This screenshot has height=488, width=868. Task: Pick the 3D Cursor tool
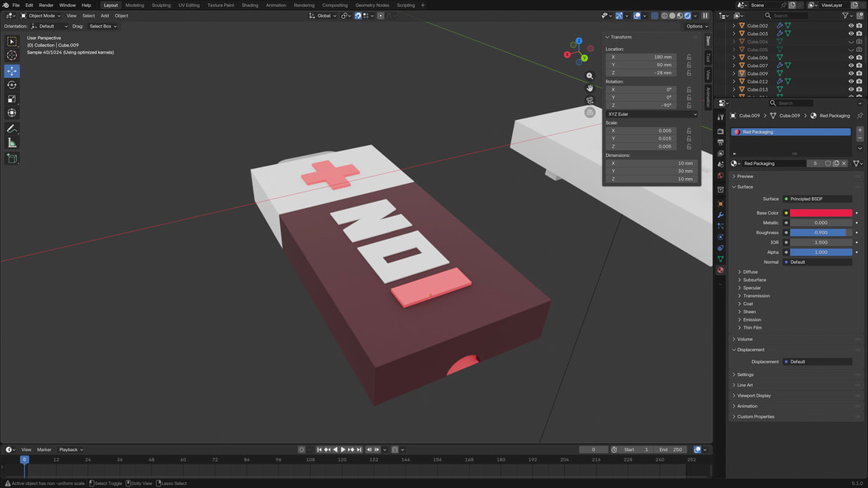[x=12, y=55]
